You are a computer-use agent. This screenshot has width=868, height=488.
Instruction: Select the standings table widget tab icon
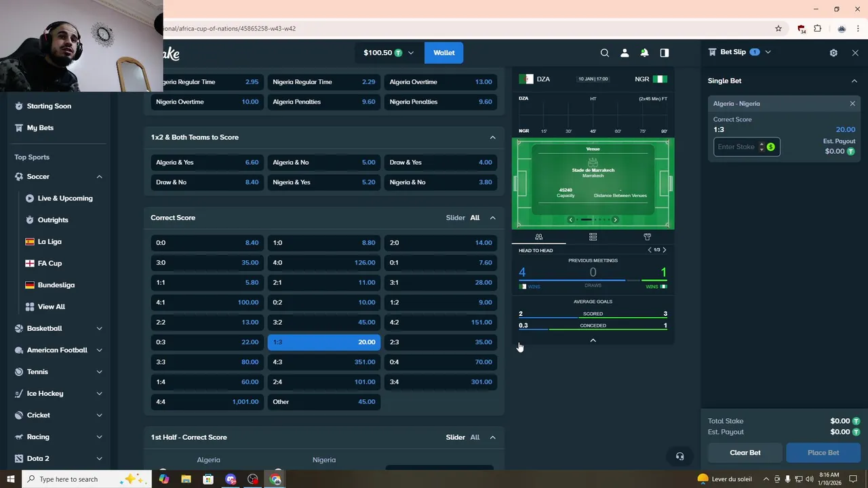click(x=593, y=237)
